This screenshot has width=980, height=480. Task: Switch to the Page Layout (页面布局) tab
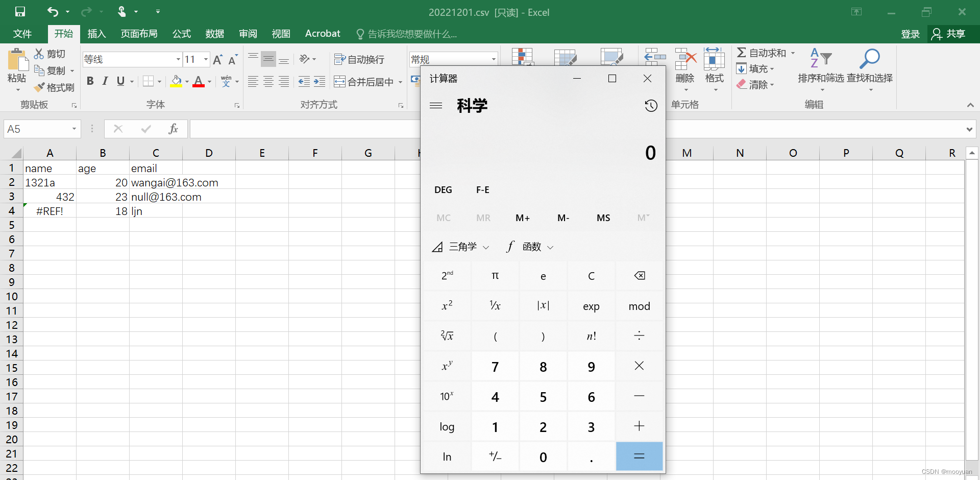tap(139, 34)
